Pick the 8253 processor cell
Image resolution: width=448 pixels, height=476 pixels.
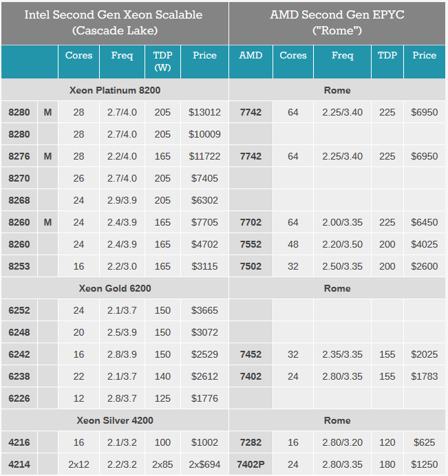coord(19,266)
